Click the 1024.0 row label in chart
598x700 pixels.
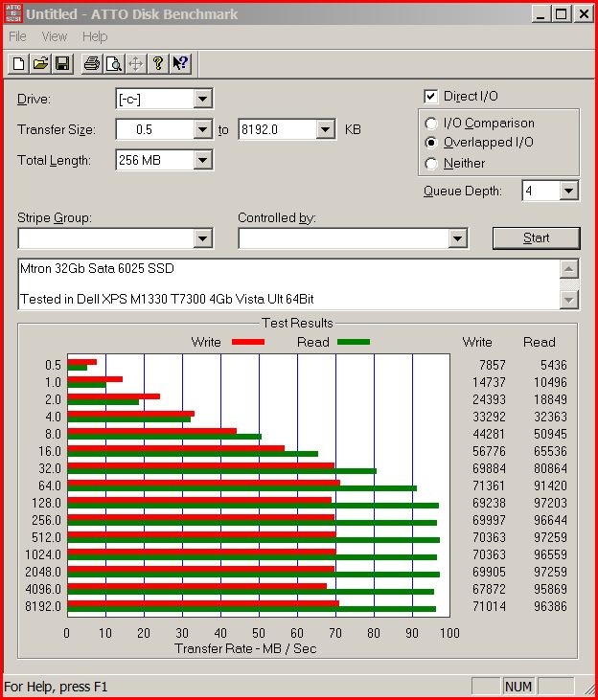(43, 554)
